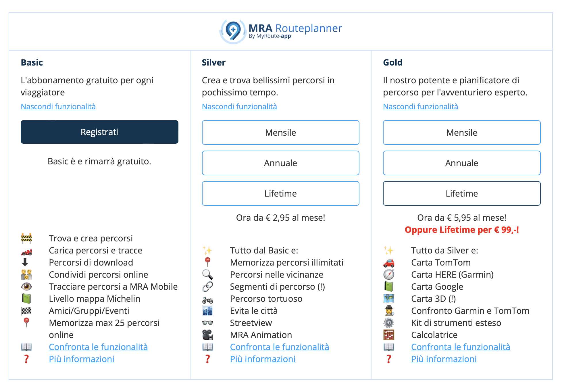The height and width of the screenshot is (392, 562).
Task: Open Confronta le funzionalità in Gold column
Action: click(461, 347)
